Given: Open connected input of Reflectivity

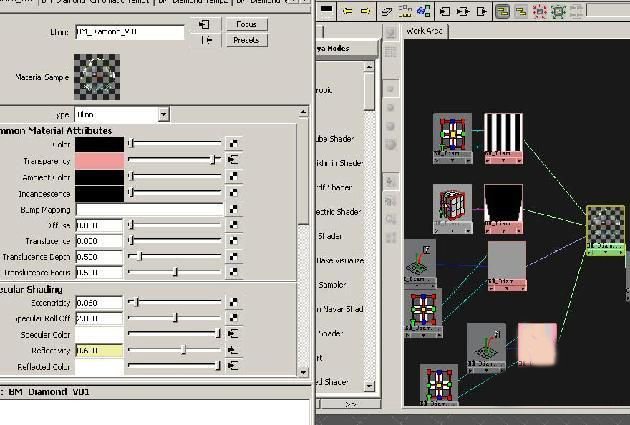Looking at the screenshot, I should coord(233,350).
